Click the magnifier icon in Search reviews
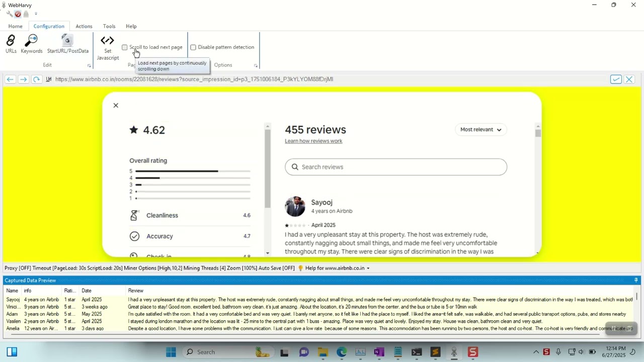Screen dimensions: 644x362 [295, 167]
